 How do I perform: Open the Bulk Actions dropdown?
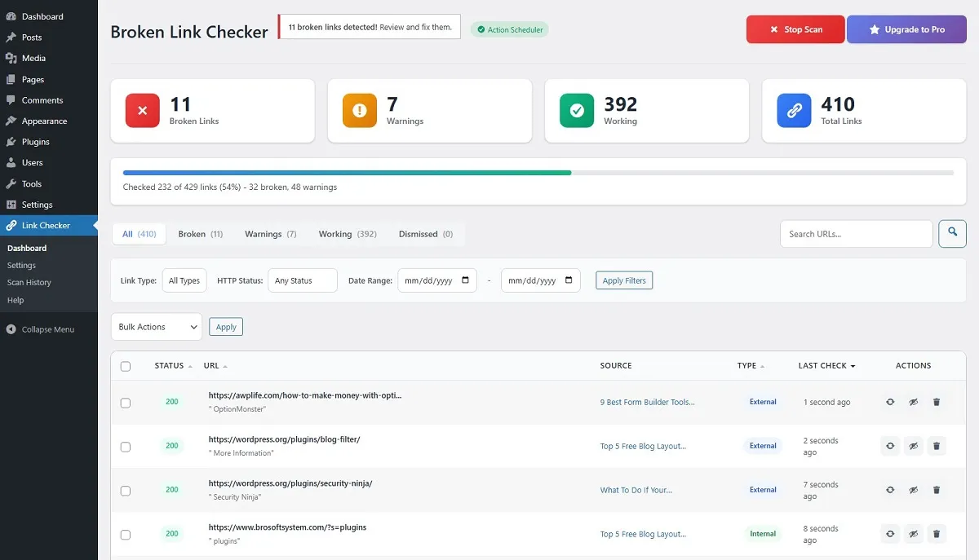pos(156,326)
